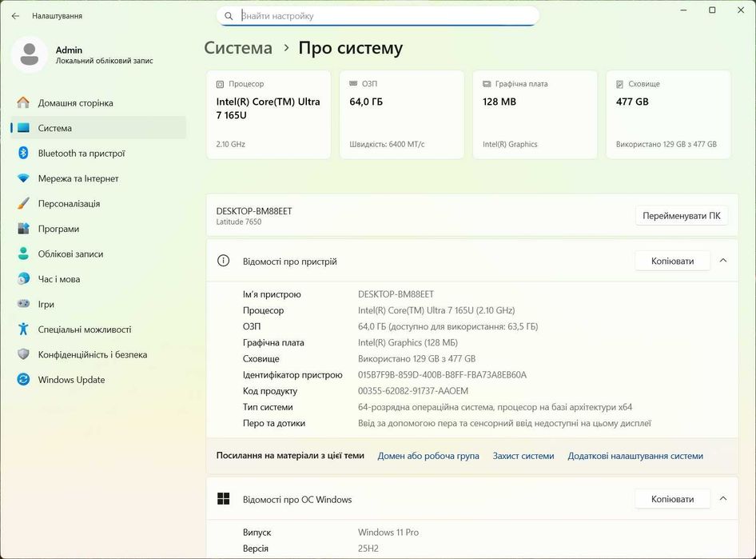Viewport: 756px width, 559px height.
Task: Click the home icon beside Домашня сторінка
Action: click(x=23, y=102)
